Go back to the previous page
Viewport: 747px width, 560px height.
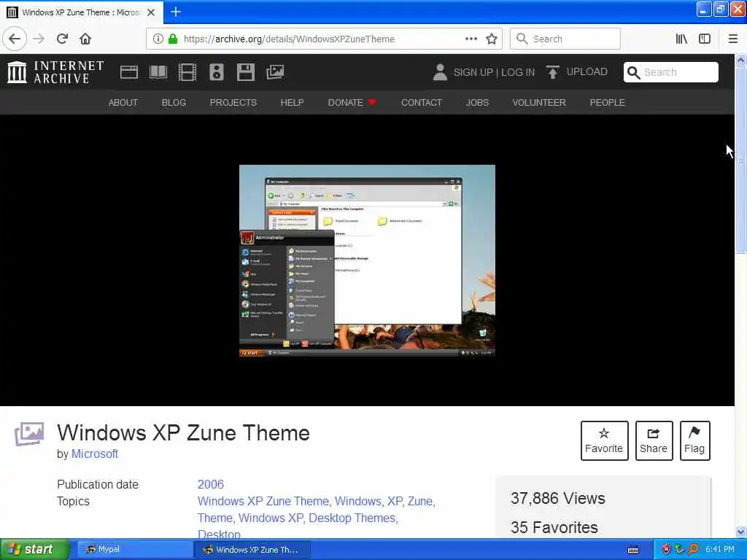pyautogui.click(x=15, y=39)
